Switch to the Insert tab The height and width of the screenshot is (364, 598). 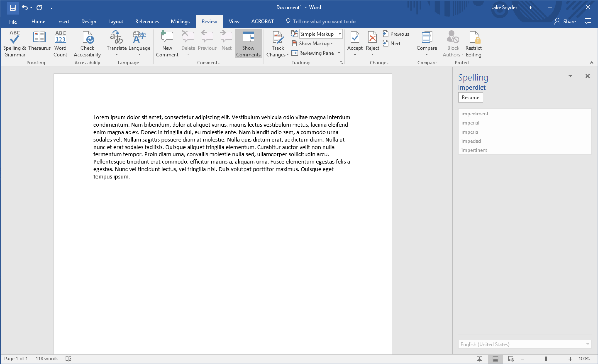[63, 22]
